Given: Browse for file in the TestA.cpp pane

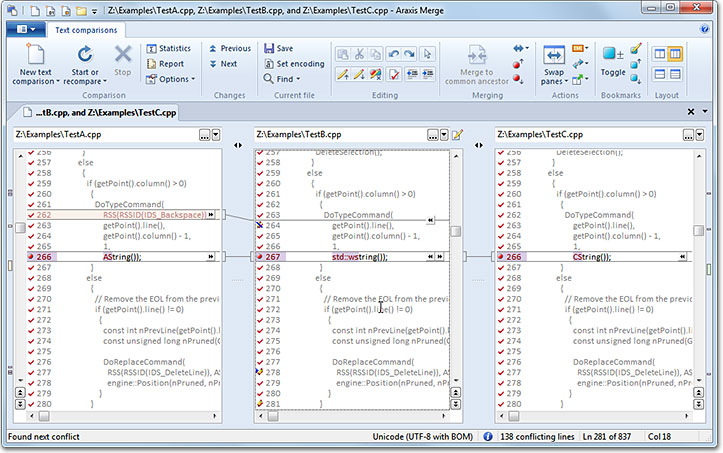Looking at the screenshot, I should pyautogui.click(x=205, y=135).
